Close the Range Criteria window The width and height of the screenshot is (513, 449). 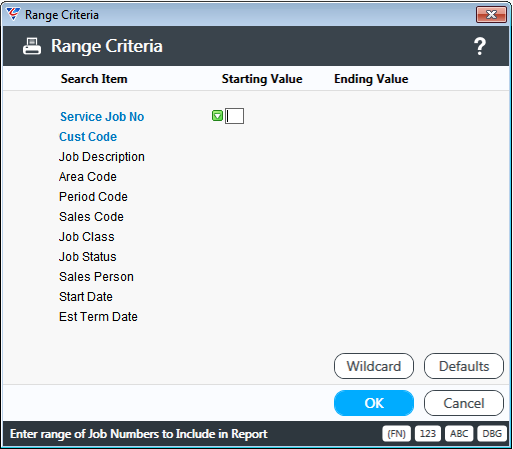click(x=491, y=15)
